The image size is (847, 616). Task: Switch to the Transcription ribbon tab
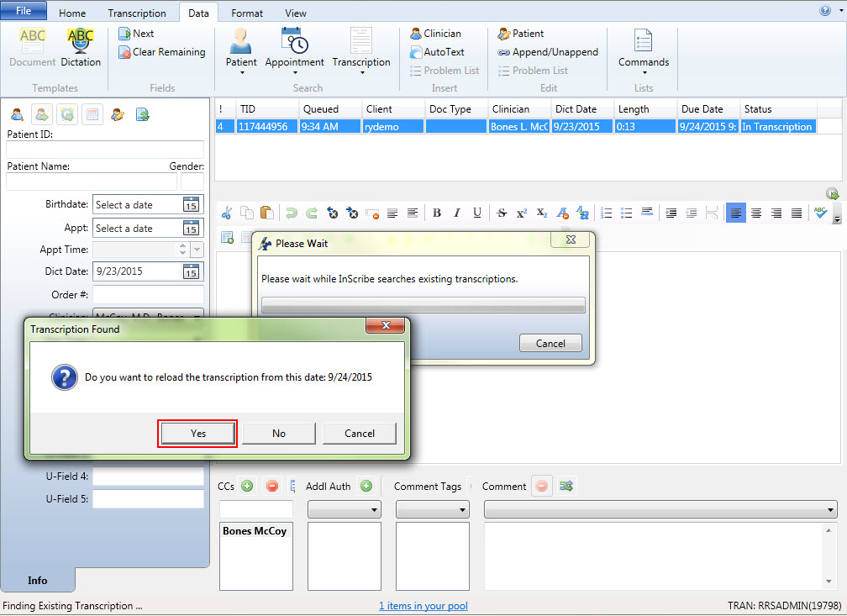click(137, 13)
